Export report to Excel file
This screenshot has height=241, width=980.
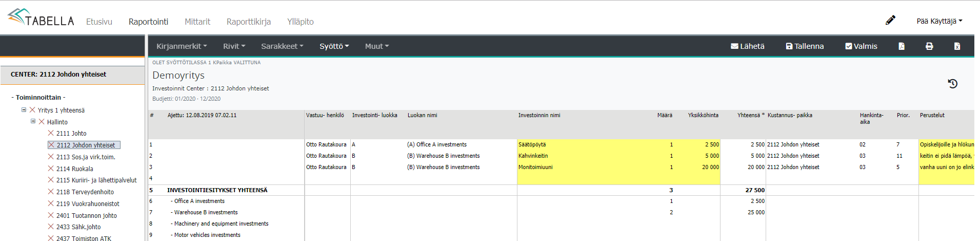pos(957,46)
